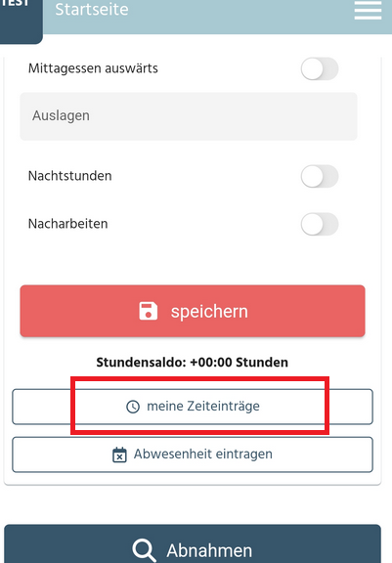Toggle Mittagessen auswärts switch
392x563 pixels.
pyautogui.click(x=320, y=68)
